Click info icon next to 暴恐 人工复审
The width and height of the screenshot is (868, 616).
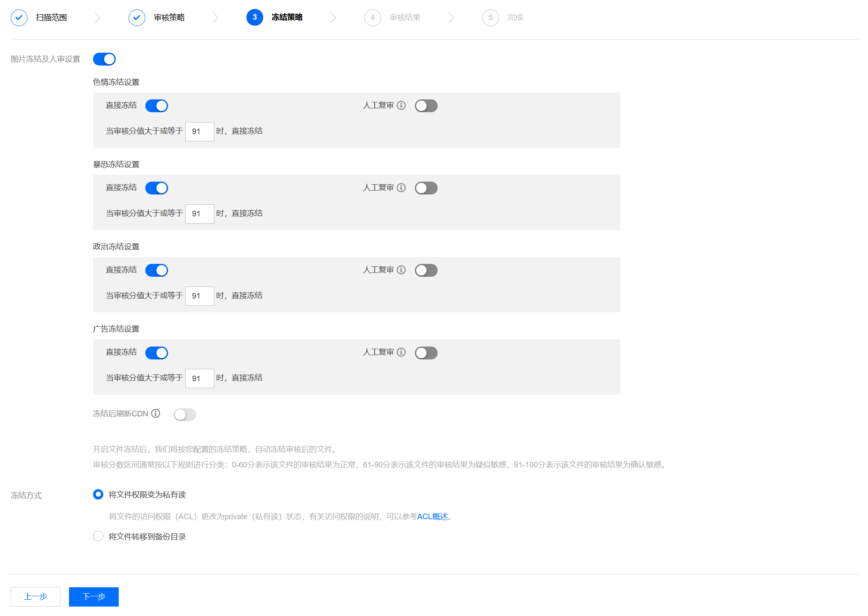[401, 188]
